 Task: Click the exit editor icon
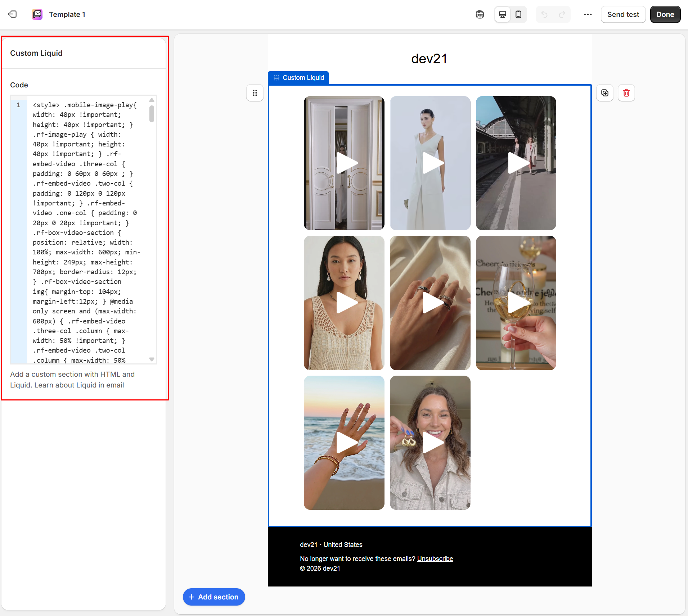tap(12, 14)
